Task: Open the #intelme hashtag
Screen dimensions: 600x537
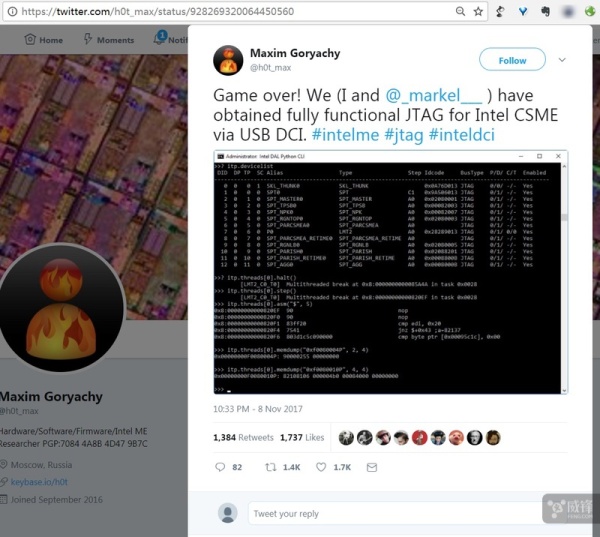Action: click(x=345, y=135)
